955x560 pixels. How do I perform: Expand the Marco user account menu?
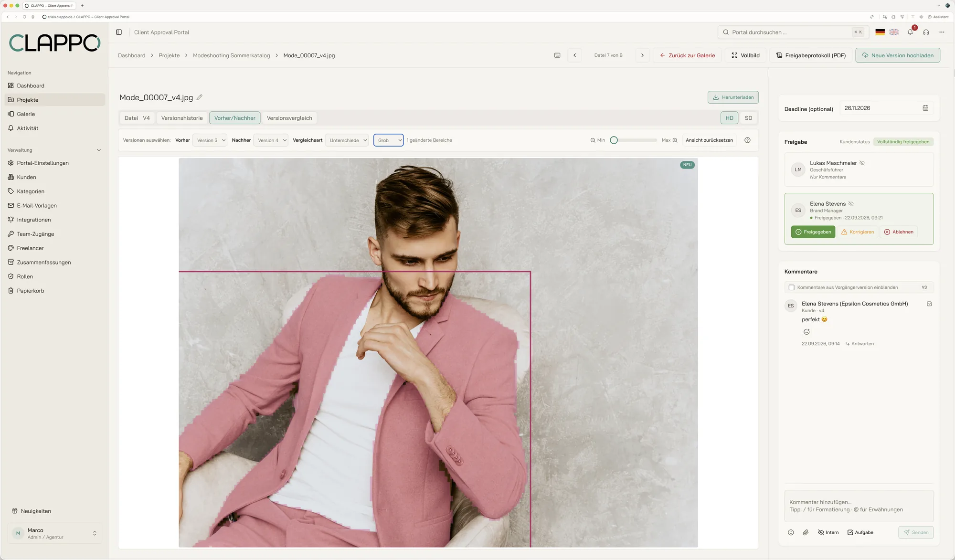click(55, 533)
